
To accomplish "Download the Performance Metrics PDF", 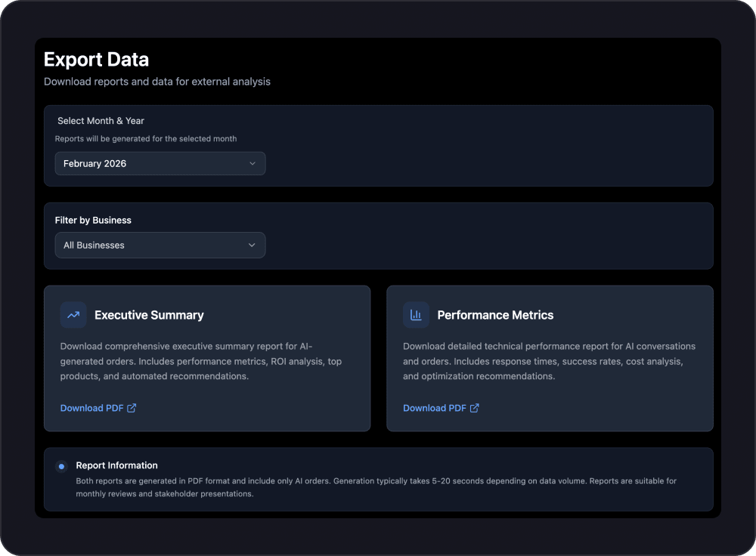I will (x=435, y=407).
